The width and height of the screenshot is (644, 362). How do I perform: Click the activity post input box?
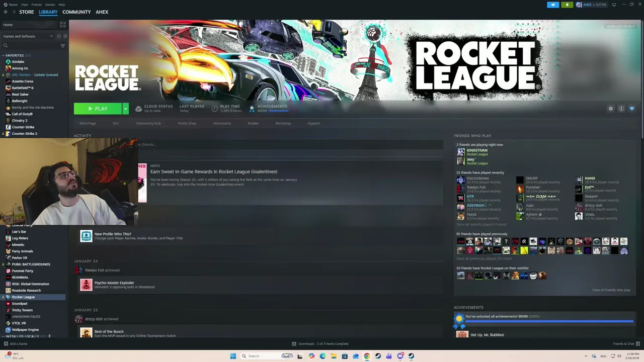(x=290, y=145)
